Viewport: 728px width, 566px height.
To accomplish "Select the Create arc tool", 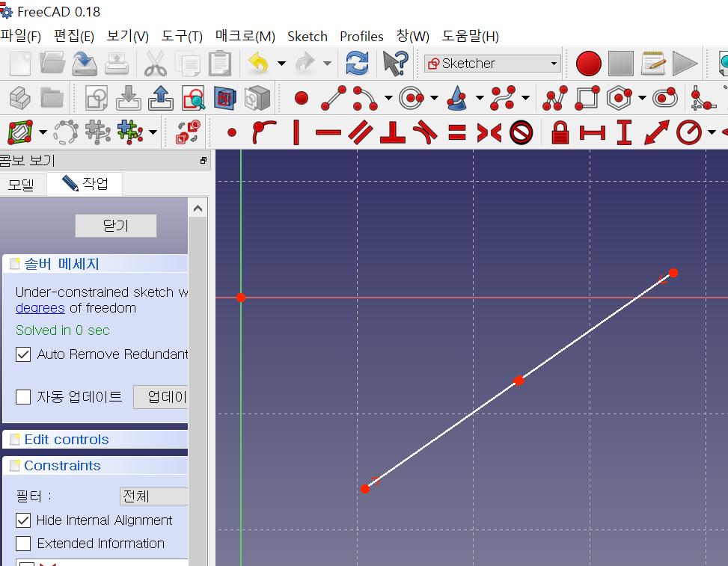I will point(365,98).
